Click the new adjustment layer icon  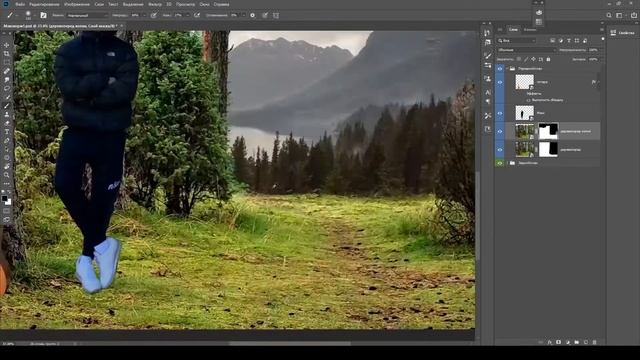pos(567,342)
